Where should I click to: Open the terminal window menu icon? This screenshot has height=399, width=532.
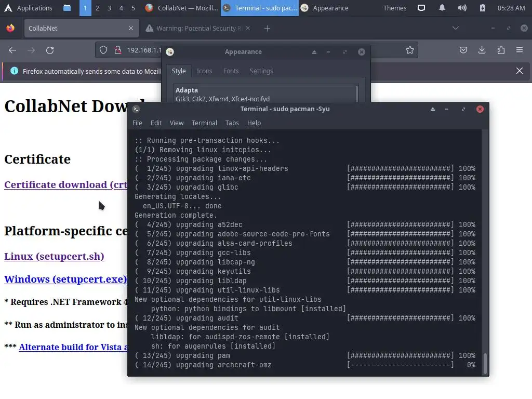click(136, 109)
